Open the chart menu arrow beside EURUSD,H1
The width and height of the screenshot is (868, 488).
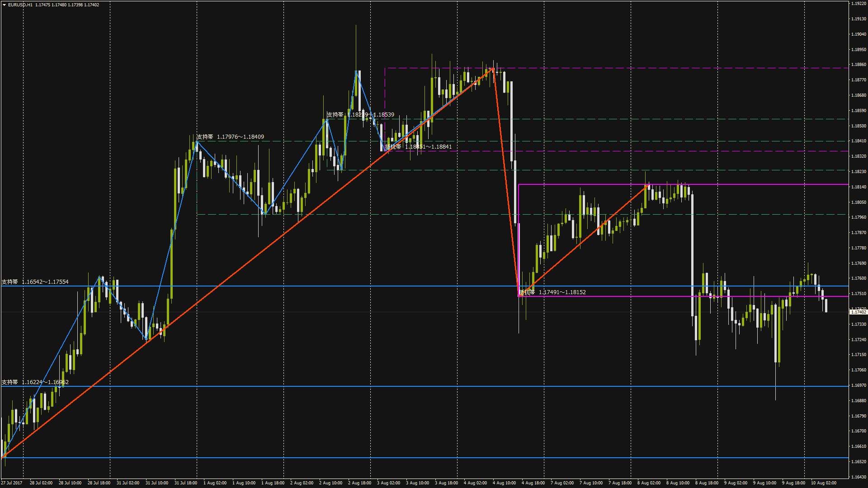pos(4,5)
